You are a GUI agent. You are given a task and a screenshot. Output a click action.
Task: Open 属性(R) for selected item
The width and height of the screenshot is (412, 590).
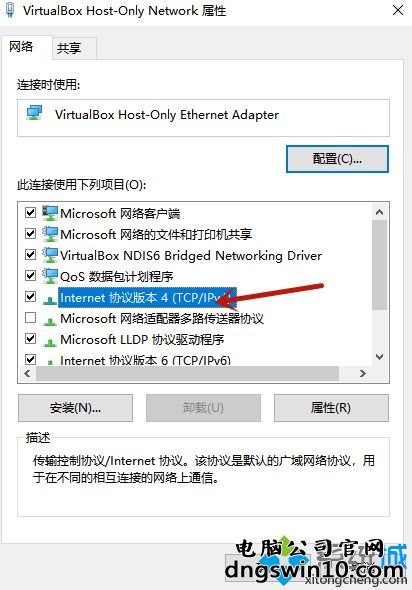pos(331,408)
